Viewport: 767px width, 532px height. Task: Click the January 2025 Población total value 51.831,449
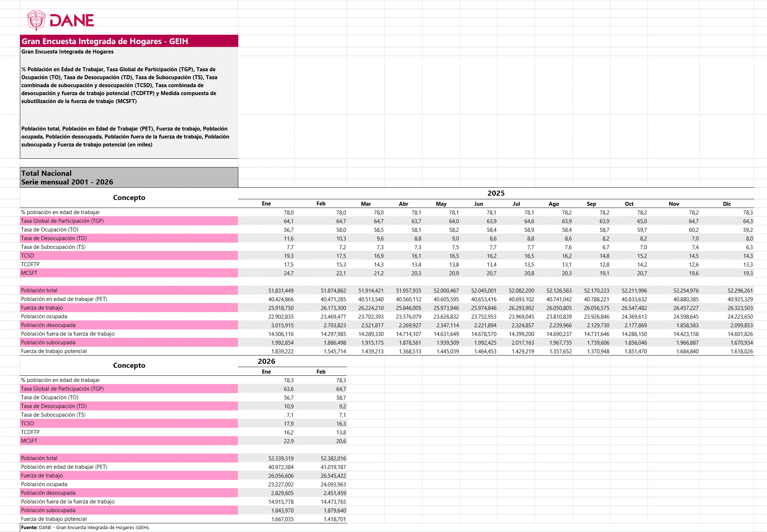[x=281, y=291]
